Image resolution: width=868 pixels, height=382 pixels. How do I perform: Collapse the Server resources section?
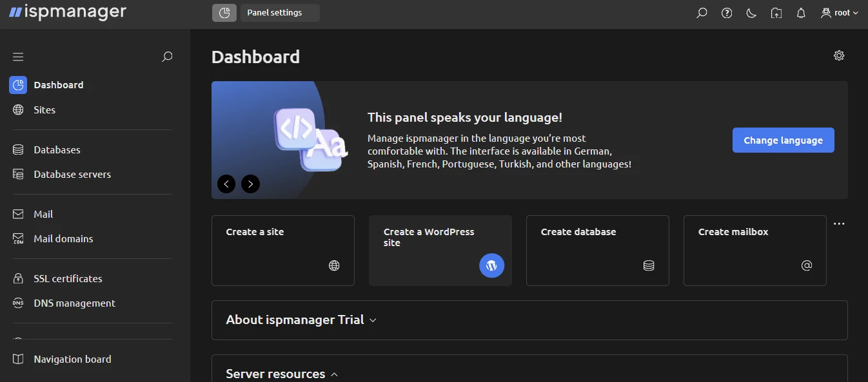point(334,374)
